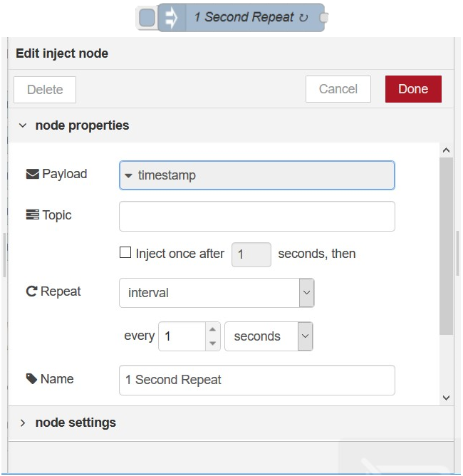Click the Topic list icon
The image size is (463, 476).
32,215
